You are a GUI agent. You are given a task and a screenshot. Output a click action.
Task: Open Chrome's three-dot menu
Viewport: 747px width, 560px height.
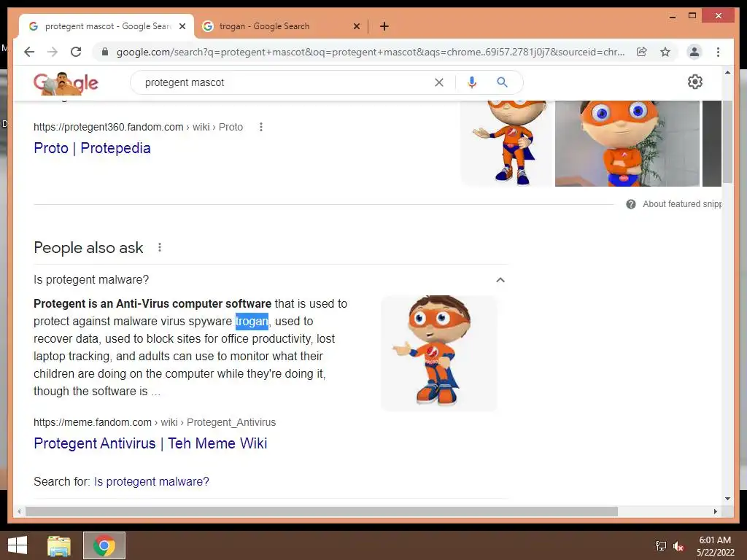coord(718,52)
